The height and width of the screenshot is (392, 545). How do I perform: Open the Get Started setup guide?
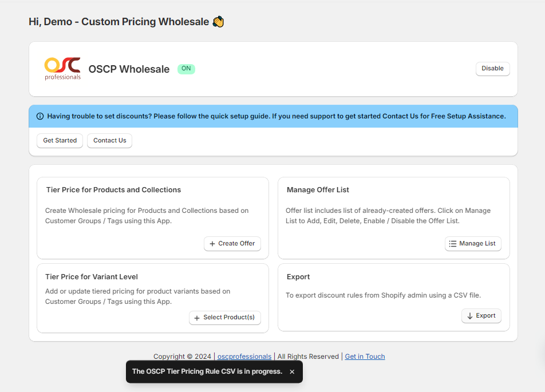(x=60, y=141)
